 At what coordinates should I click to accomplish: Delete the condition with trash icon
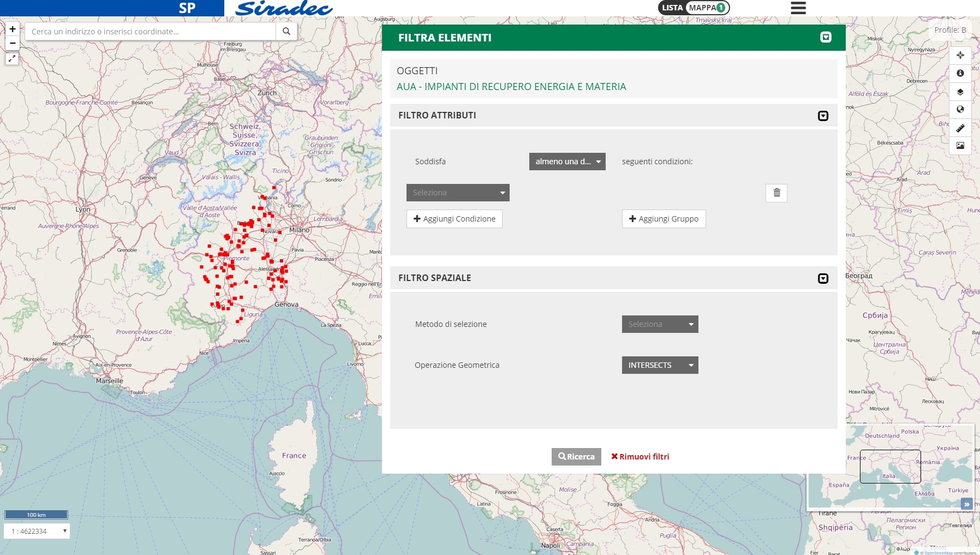click(776, 193)
